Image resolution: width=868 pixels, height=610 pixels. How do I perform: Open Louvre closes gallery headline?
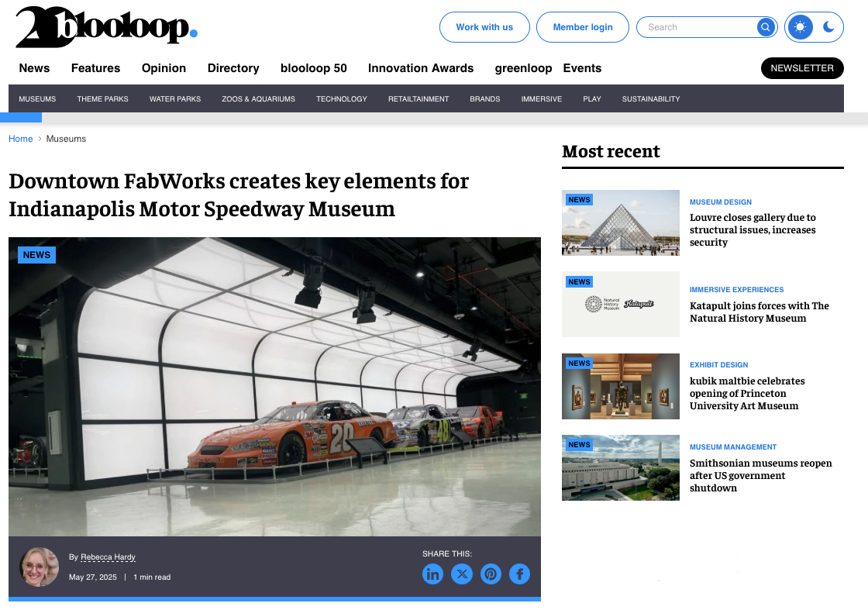753,229
